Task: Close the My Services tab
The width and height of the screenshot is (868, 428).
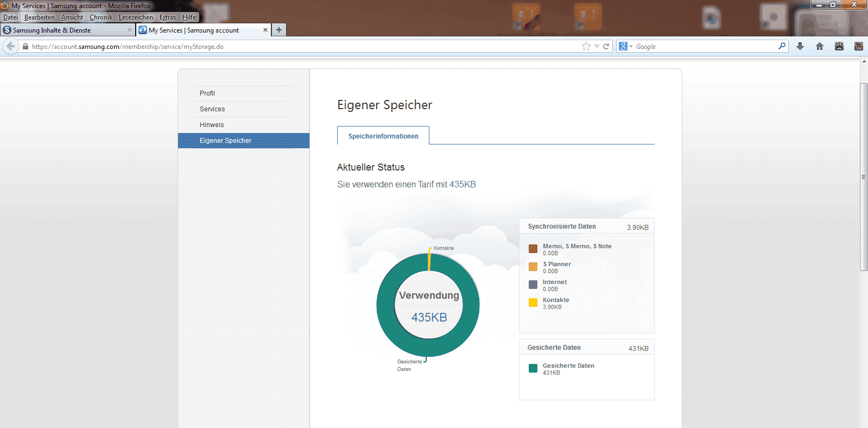Action: (x=265, y=30)
